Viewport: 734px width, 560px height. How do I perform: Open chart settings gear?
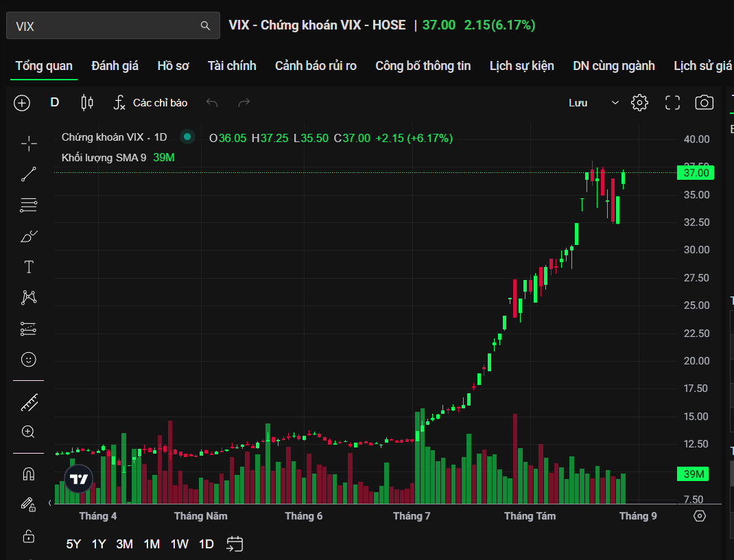coord(639,102)
